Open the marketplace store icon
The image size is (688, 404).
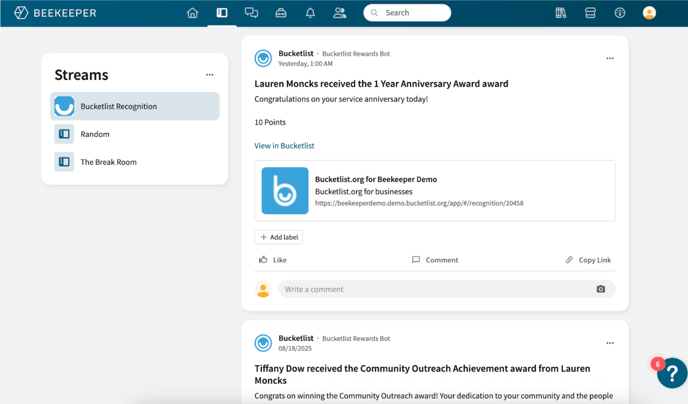590,13
